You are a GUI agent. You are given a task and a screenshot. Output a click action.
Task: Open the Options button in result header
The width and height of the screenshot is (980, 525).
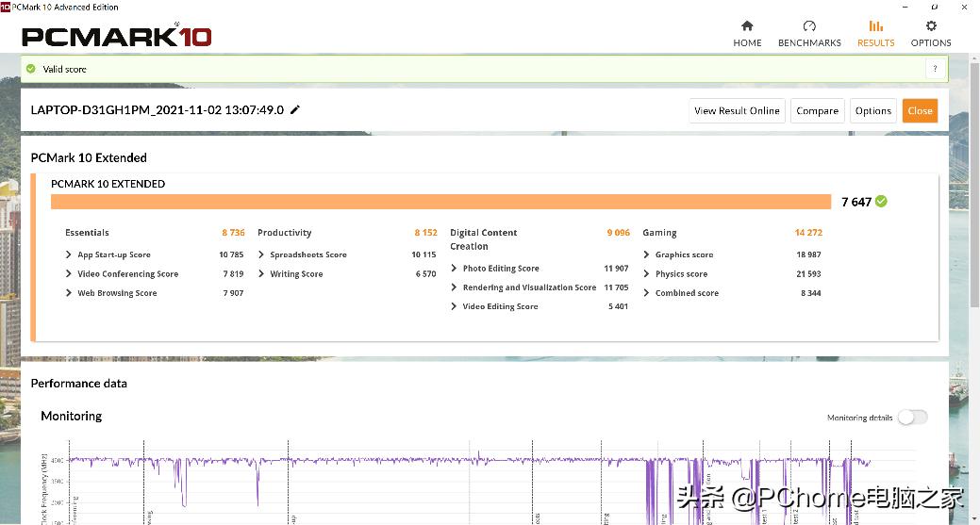coord(872,111)
